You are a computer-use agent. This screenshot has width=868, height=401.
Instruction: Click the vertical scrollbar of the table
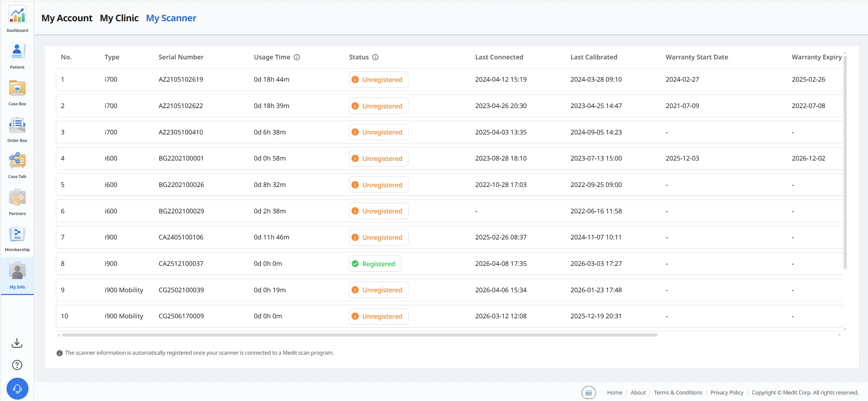pos(845,162)
